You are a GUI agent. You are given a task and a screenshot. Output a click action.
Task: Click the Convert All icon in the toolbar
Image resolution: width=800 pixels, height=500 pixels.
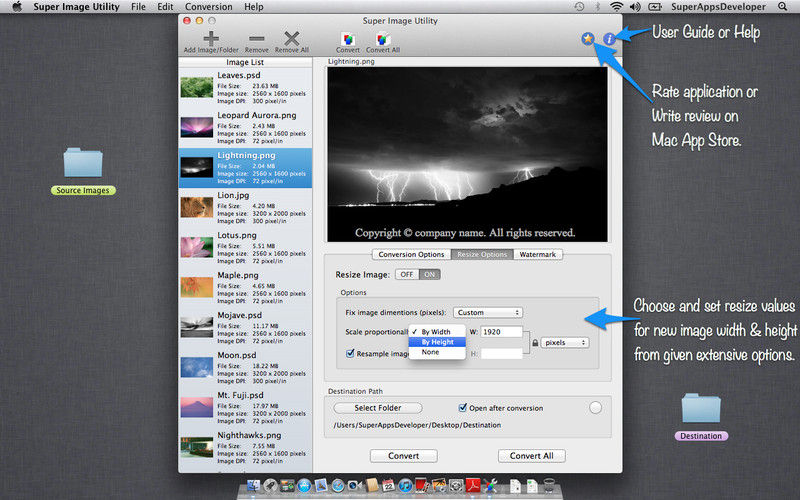coord(383,39)
